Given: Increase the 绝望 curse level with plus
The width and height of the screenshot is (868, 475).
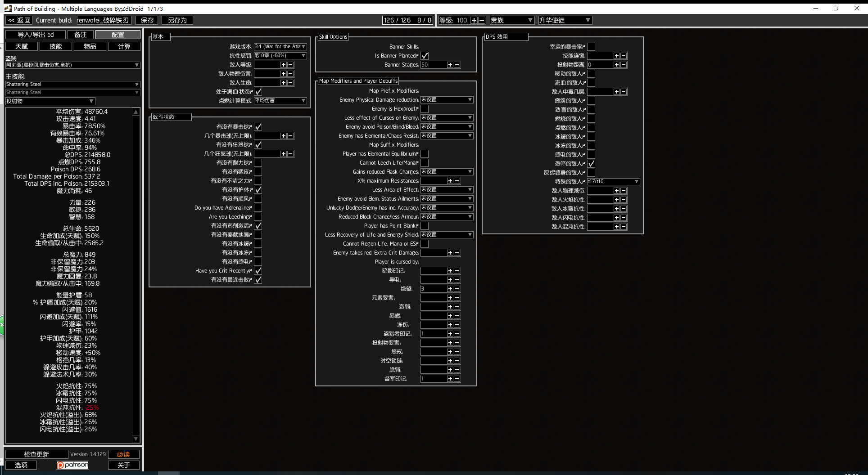Looking at the screenshot, I should coord(450,289).
